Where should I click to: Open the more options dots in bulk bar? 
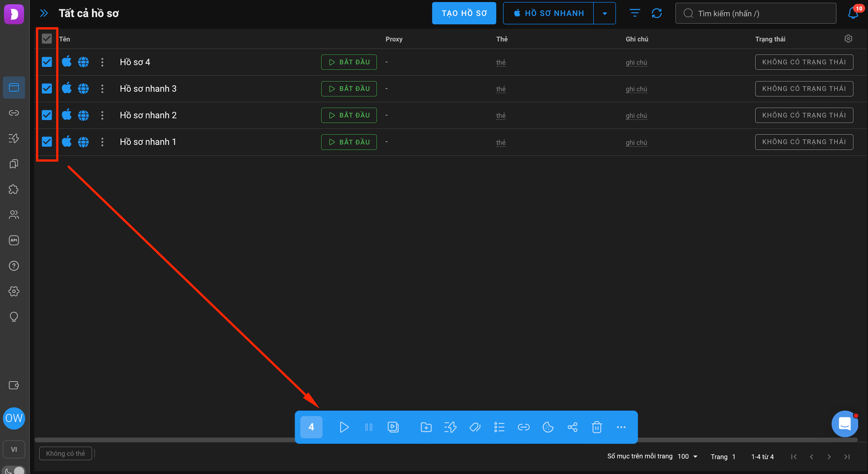pos(621,427)
